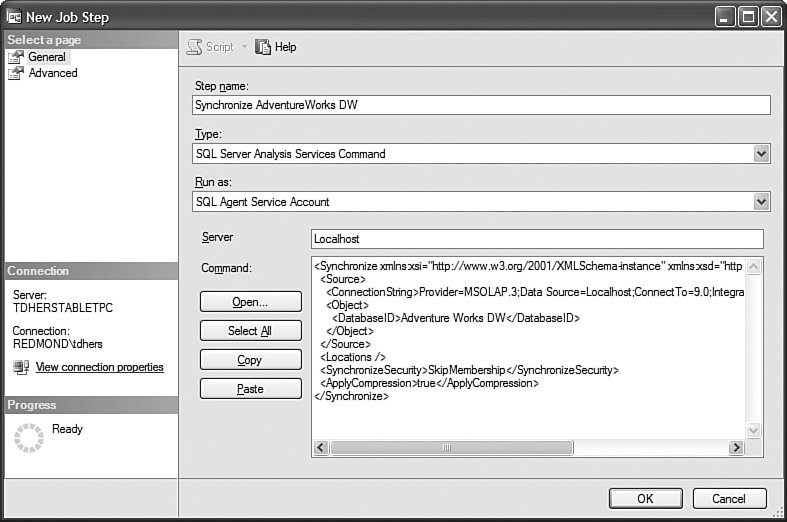Expand the Run as dropdown
The image size is (787, 522).
point(761,202)
